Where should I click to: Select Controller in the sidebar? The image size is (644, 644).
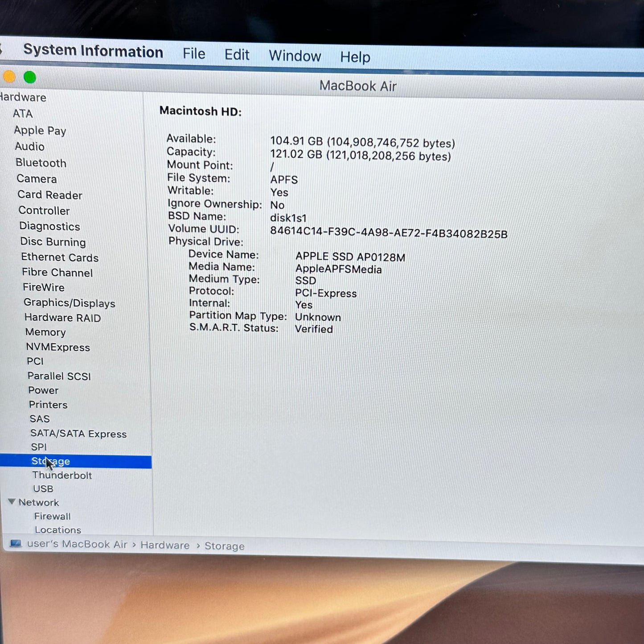[x=44, y=210]
